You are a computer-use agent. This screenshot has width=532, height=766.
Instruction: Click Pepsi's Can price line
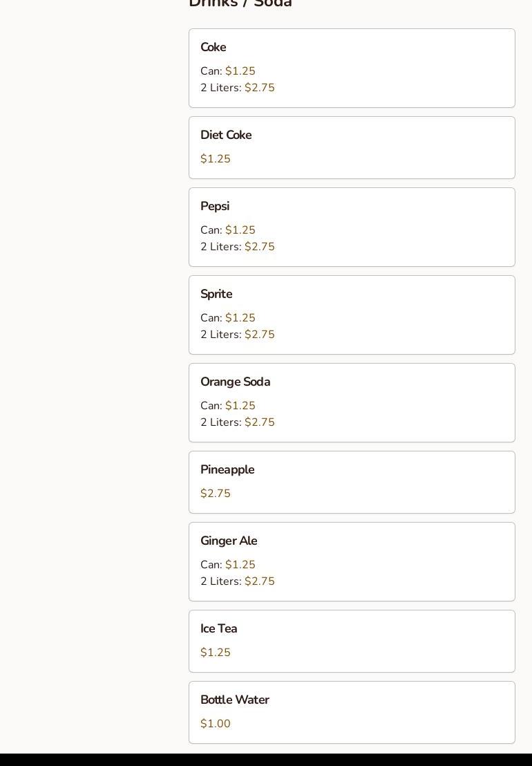[x=228, y=230]
